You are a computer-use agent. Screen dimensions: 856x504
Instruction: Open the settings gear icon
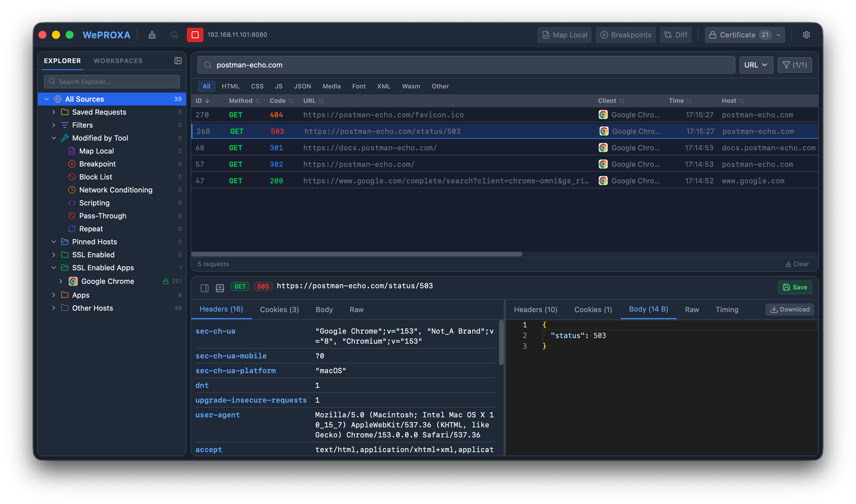(x=806, y=35)
